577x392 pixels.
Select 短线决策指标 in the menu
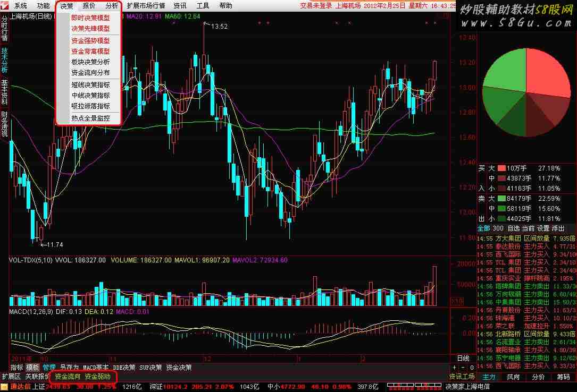pyautogui.click(x=90, y=84)
